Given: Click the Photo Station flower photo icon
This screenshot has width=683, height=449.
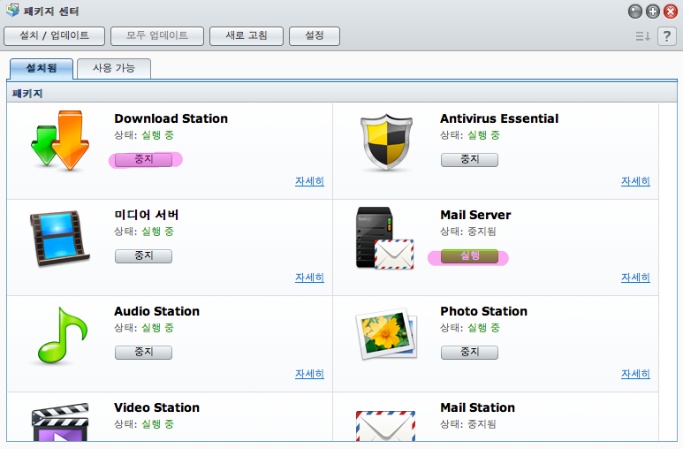Looking at the screenshot, I should pyautogui.click(x=386, y=334).
